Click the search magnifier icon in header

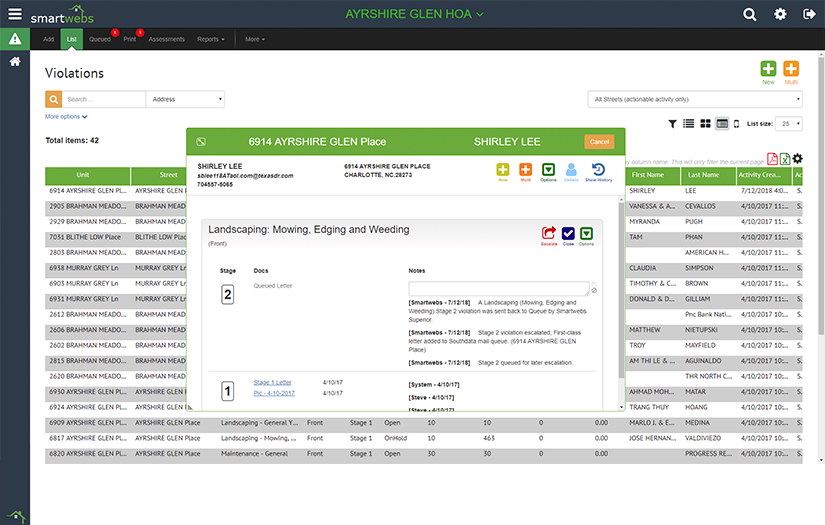(x=749, y=14)
